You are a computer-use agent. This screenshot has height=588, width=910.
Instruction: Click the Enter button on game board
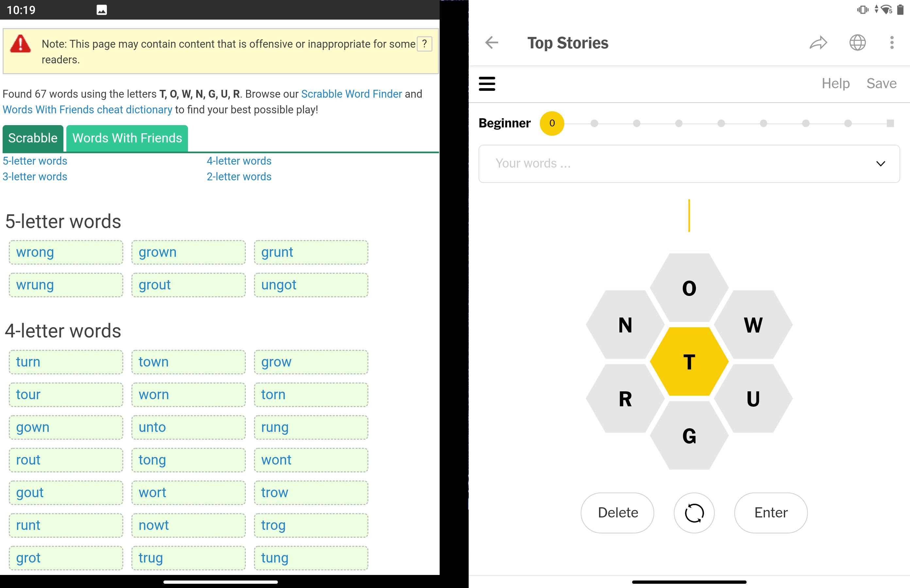(x=771, y=513)
